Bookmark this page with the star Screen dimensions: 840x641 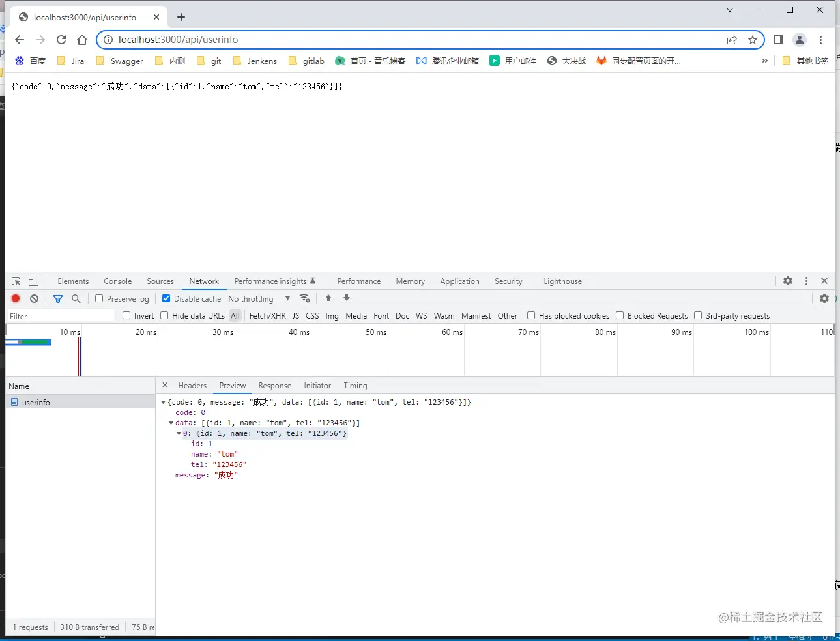753,40
